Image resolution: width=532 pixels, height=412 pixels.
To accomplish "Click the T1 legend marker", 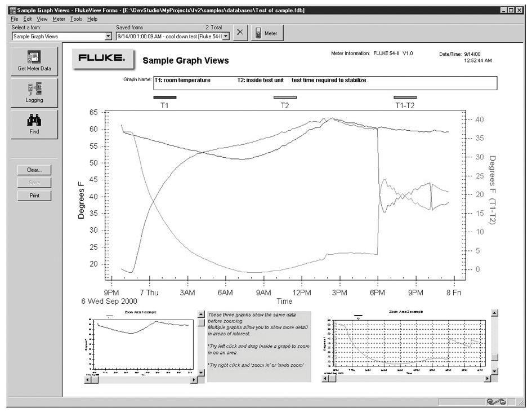I will point(165,96).
